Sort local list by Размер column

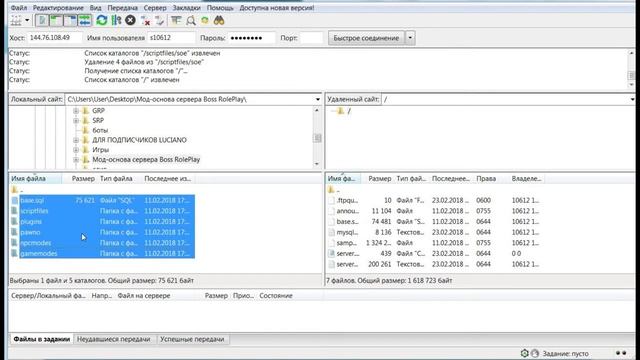point(83,178)
